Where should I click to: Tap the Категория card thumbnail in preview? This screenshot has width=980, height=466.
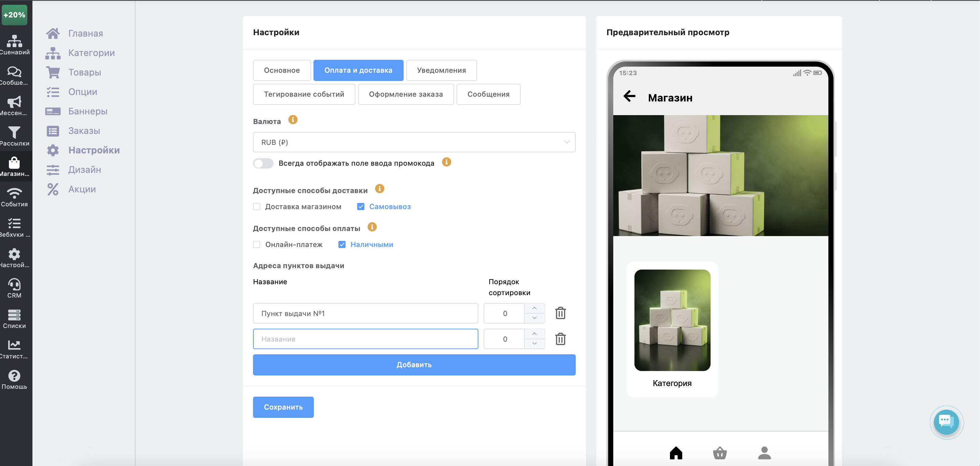672,320
